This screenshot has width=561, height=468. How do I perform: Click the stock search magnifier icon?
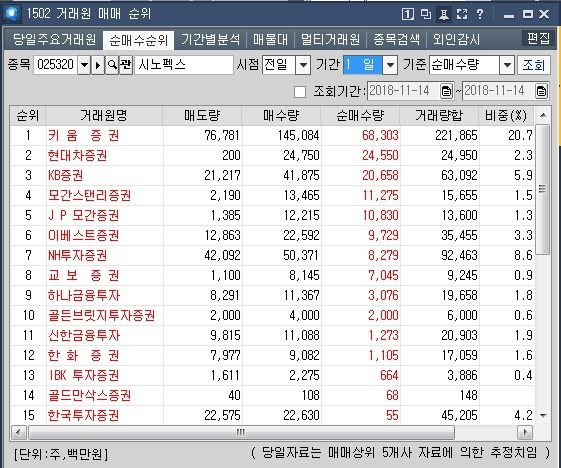click(112, 65)
